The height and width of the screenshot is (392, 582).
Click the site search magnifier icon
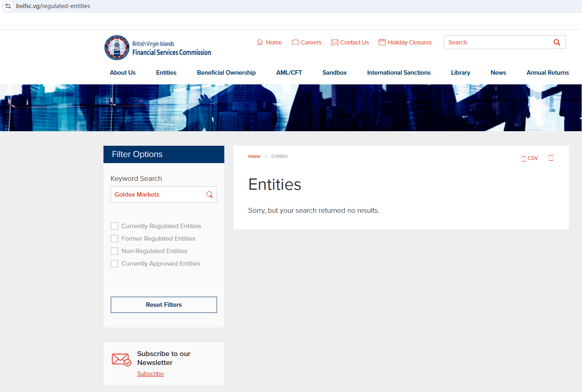(557, 42)
